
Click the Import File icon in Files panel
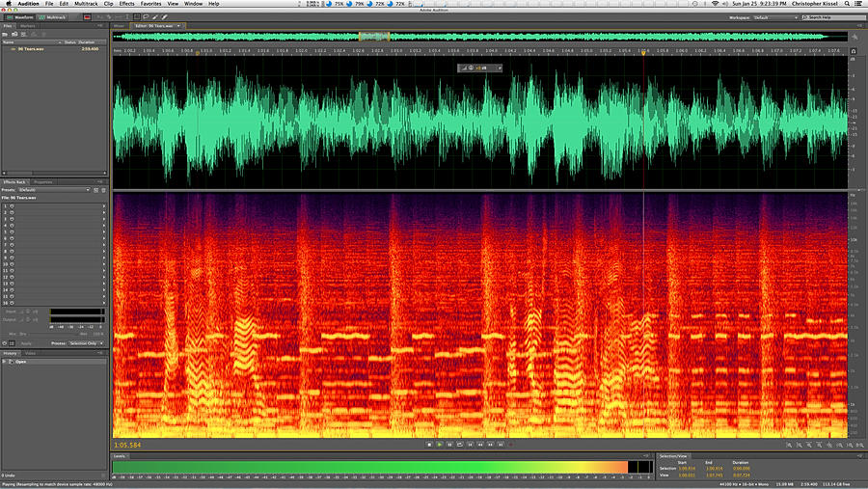14,35
